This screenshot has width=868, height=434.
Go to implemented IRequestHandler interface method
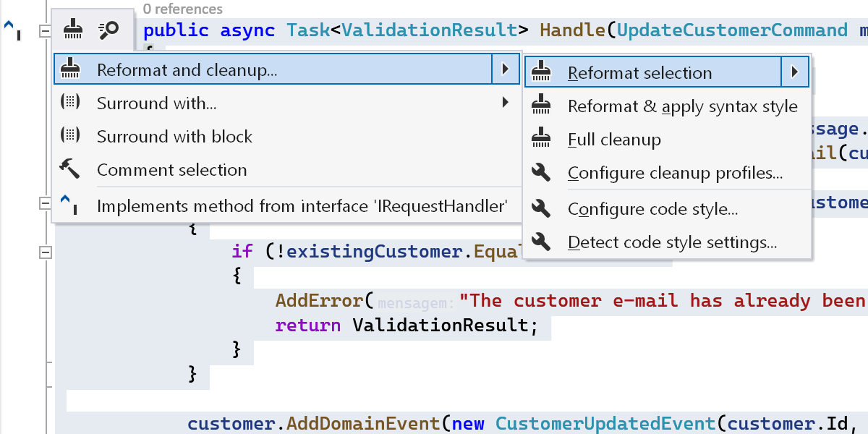point(286,206)
